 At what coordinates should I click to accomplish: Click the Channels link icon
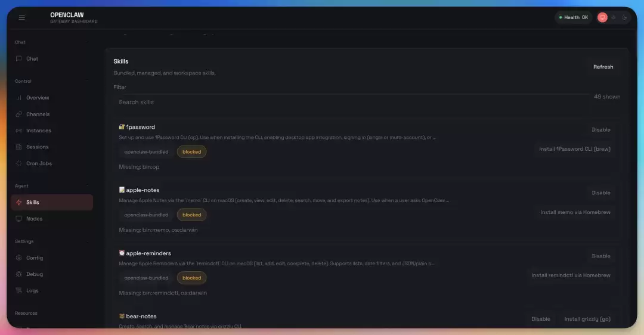pyautogui.click(x=18, y=114)
